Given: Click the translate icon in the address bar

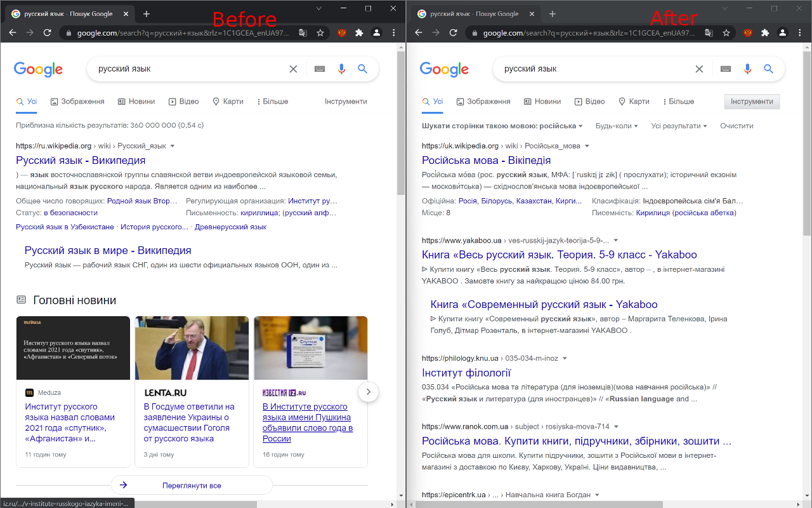Looking at the screenshot, I should (x=303, y=31).
